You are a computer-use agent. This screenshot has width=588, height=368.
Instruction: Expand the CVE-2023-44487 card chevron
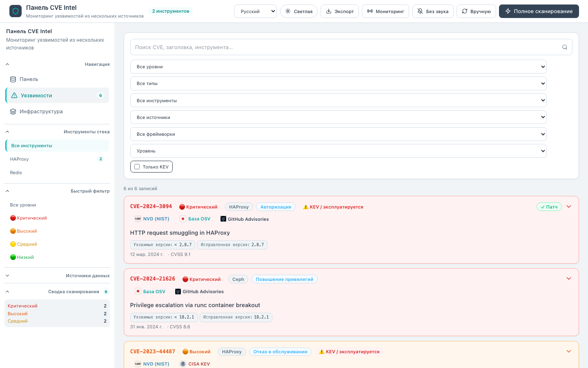[569, 351]
